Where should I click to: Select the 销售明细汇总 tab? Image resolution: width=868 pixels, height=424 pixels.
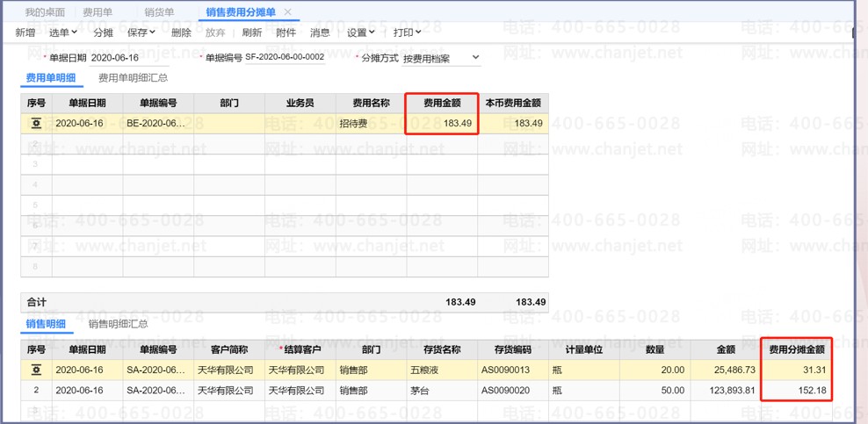coord(118,324)
